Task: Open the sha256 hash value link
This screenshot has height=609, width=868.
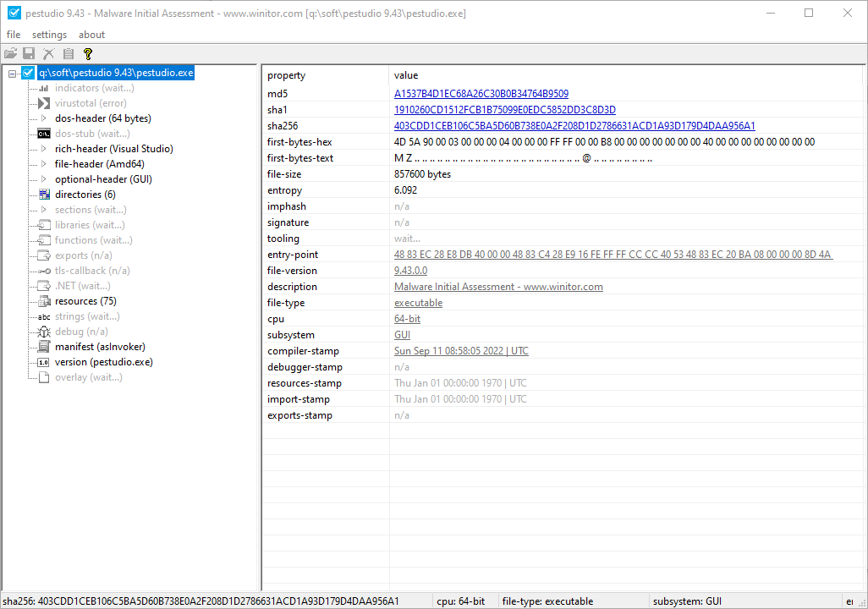Action: pos(574,126)
